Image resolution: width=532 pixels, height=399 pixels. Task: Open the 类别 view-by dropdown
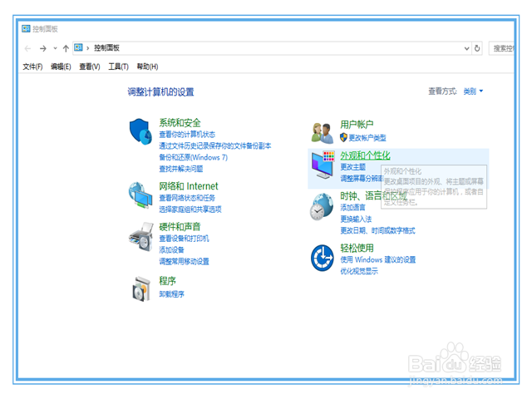(473, 91)
